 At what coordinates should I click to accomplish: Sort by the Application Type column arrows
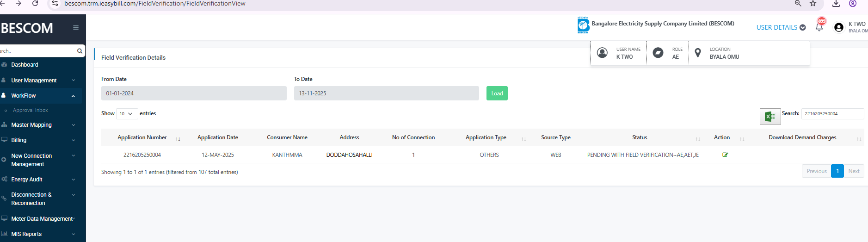click(x=523, y=139)
